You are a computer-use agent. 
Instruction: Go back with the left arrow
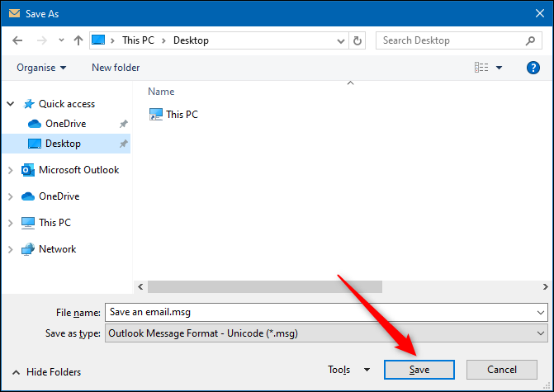point(17,40)
